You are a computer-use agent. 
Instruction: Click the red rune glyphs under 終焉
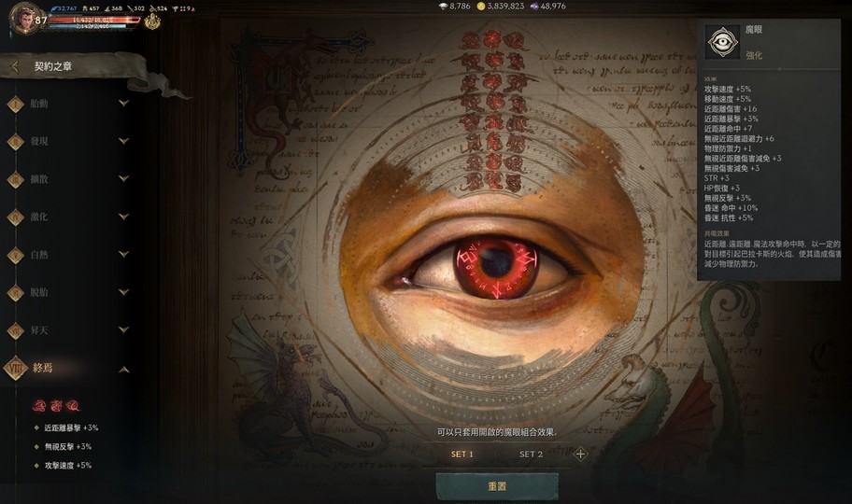[56, 406]
